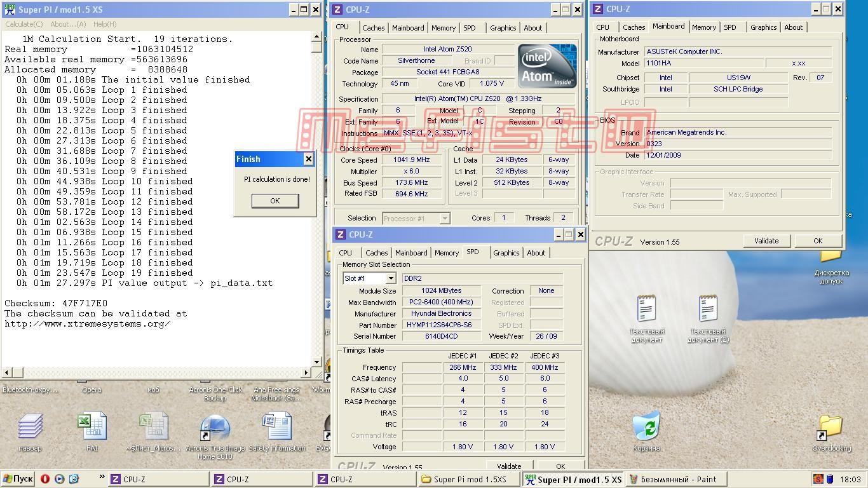Open About tab in top-middle CPU-Z window
This screenshot has height=488, width=868.
click(533, 28)
